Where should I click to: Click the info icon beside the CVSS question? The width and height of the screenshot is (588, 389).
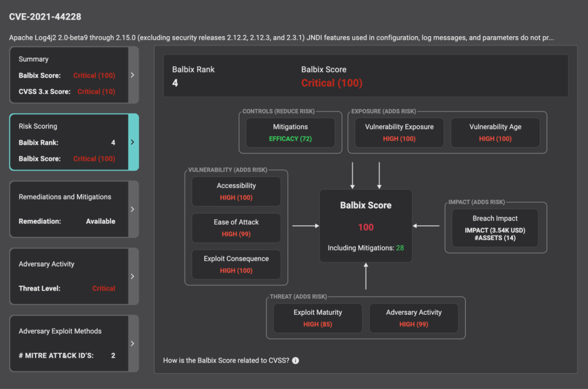point(296,360)
